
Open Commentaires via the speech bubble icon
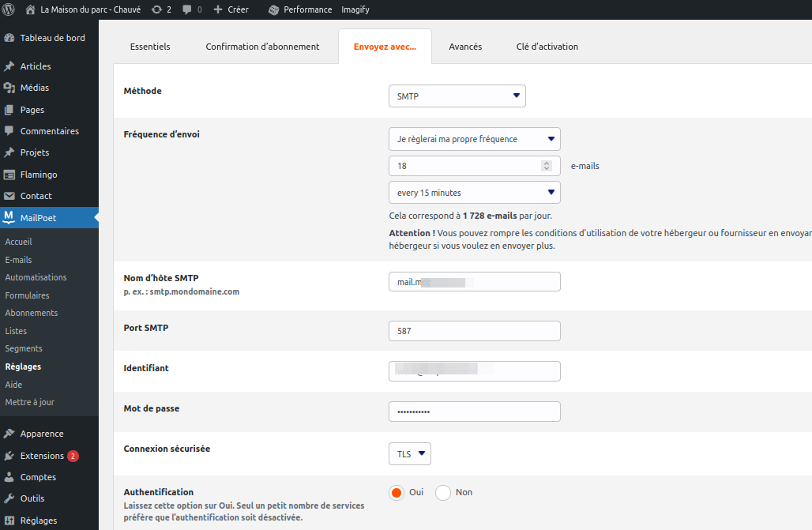(10, 130)
